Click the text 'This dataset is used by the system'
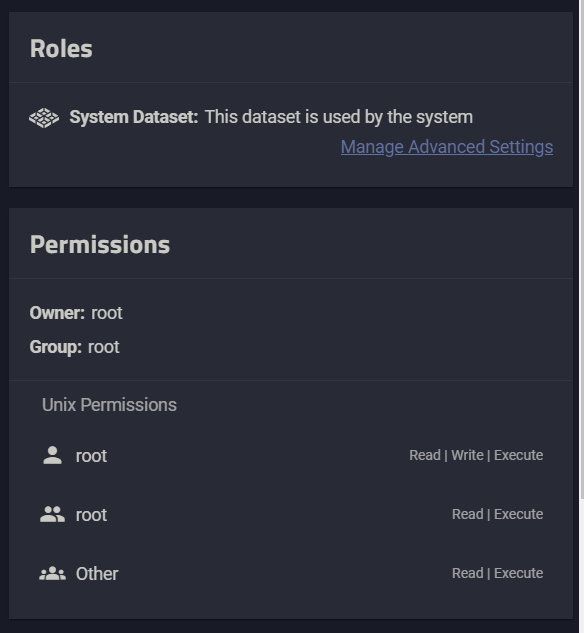 point(339,117)
